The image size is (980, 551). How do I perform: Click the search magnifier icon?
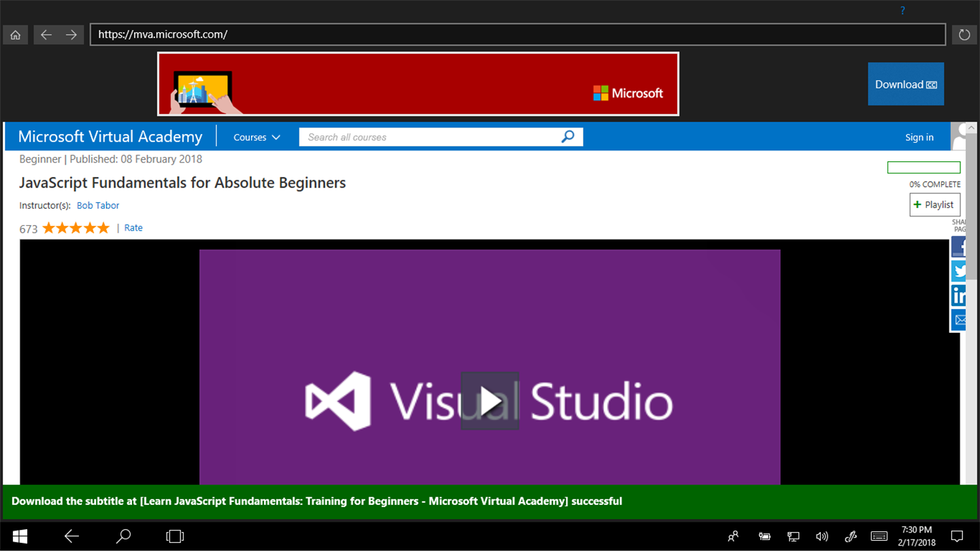click(x=568, y=137)
